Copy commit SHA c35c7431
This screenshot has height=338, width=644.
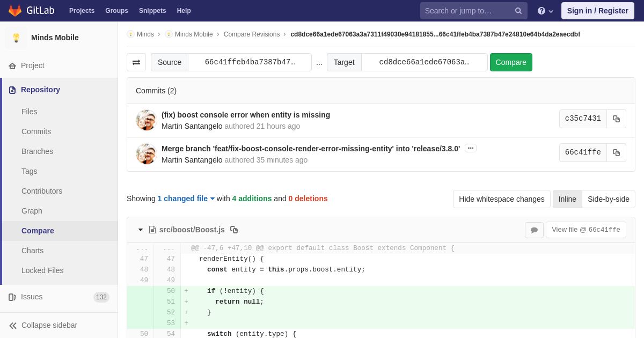616,119
